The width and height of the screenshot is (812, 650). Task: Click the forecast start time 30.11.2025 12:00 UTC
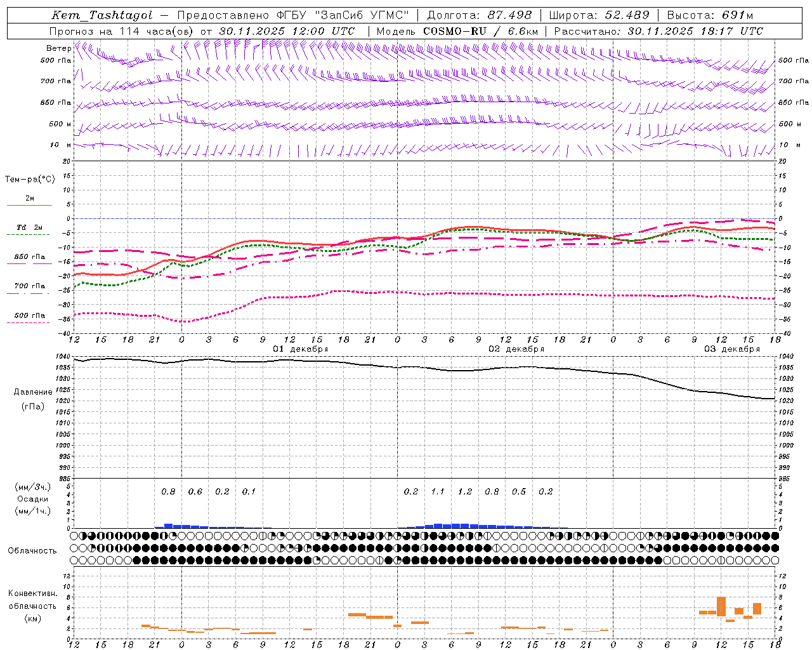[x=287, y=31]
